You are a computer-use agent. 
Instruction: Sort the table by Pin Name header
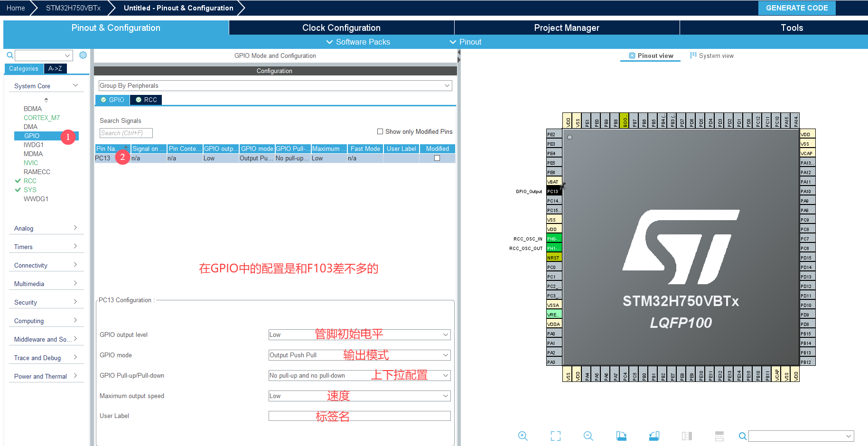(112, 149)
